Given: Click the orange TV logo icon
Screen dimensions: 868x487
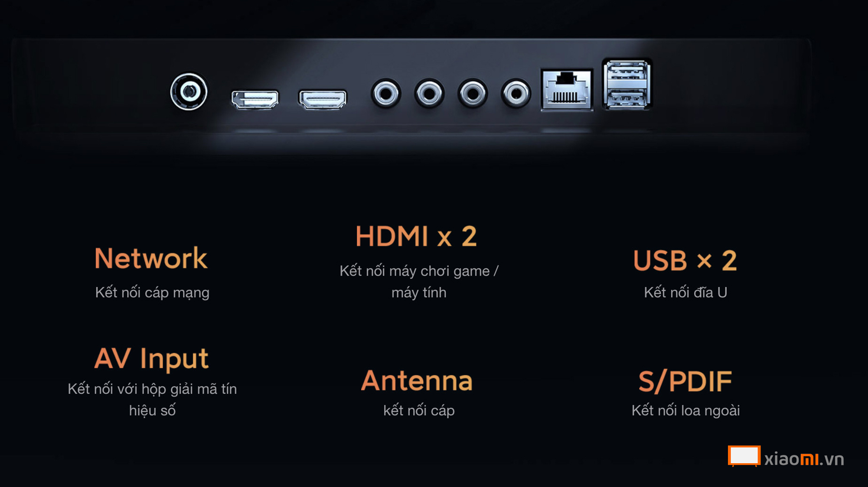Looking at the screenshot, I should 744,456.
